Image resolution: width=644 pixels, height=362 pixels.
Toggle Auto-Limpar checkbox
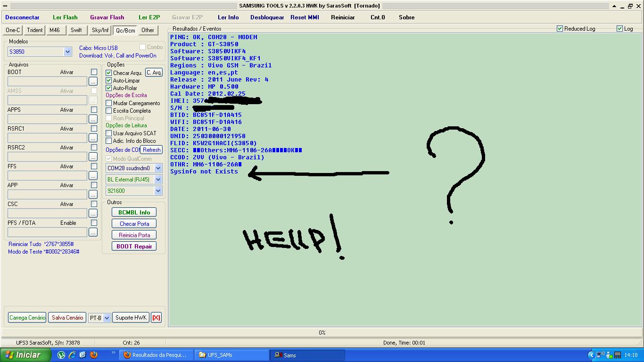click(x=109, y=81)
